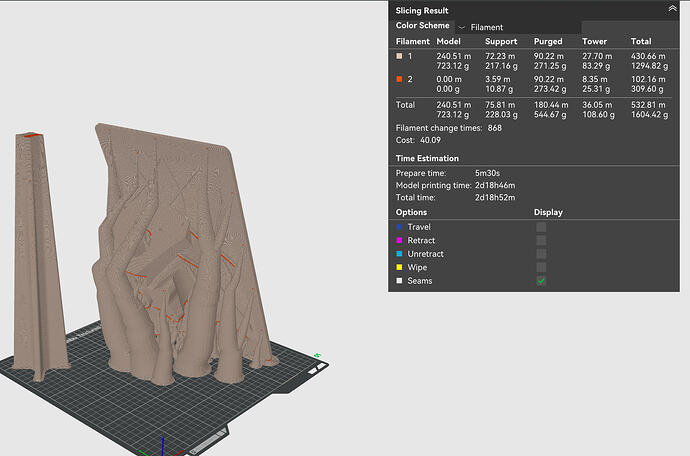Image resolution: width=690 pixels, height=456 pixels.
Task: Select the Tower column header
Action: tap(595, 41)
